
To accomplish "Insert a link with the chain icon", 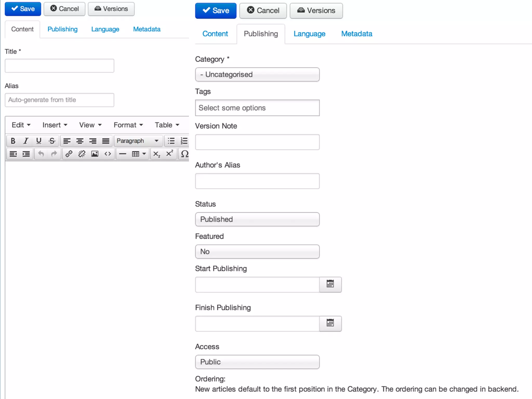I will (x=69, y=154).
